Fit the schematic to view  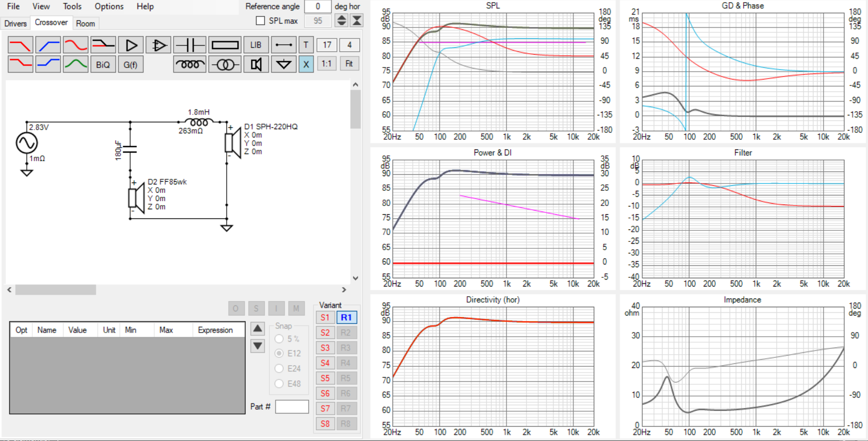[349, 64]
